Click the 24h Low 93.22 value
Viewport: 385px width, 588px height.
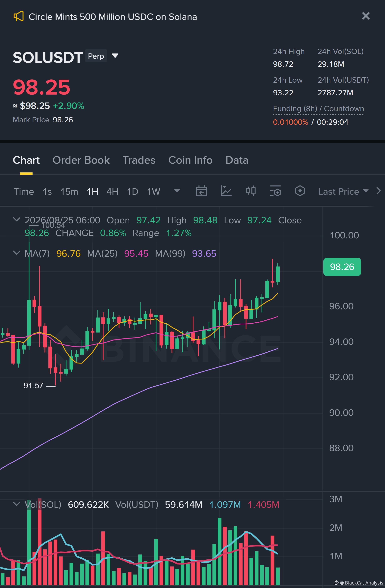click(x=283, y=93)
